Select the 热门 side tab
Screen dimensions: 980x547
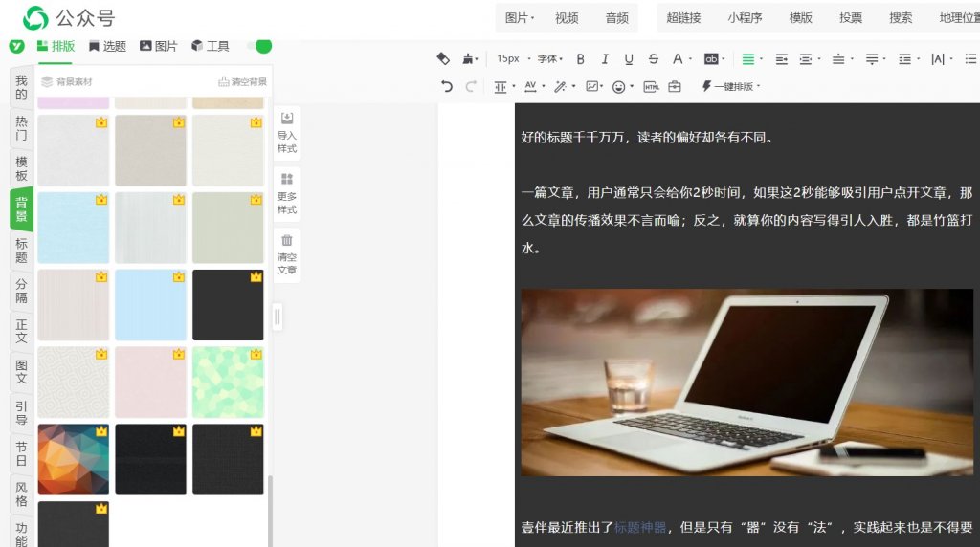[21, 128]
